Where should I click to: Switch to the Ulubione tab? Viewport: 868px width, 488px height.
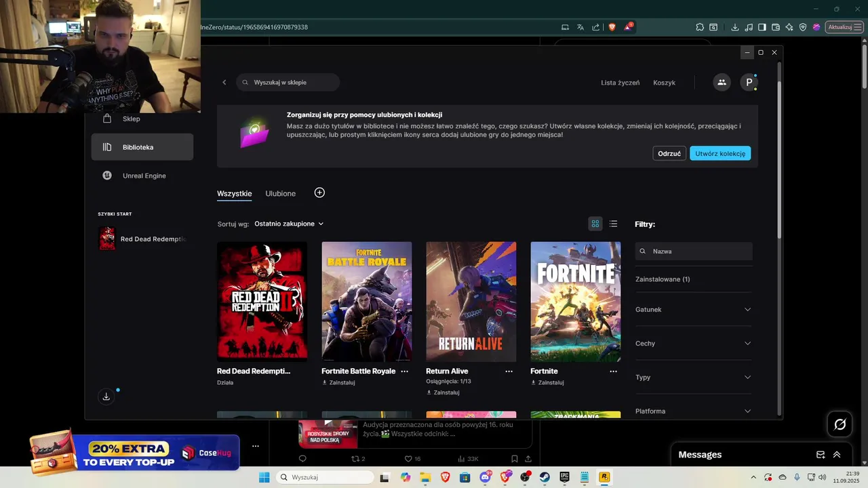pos(281,193)
